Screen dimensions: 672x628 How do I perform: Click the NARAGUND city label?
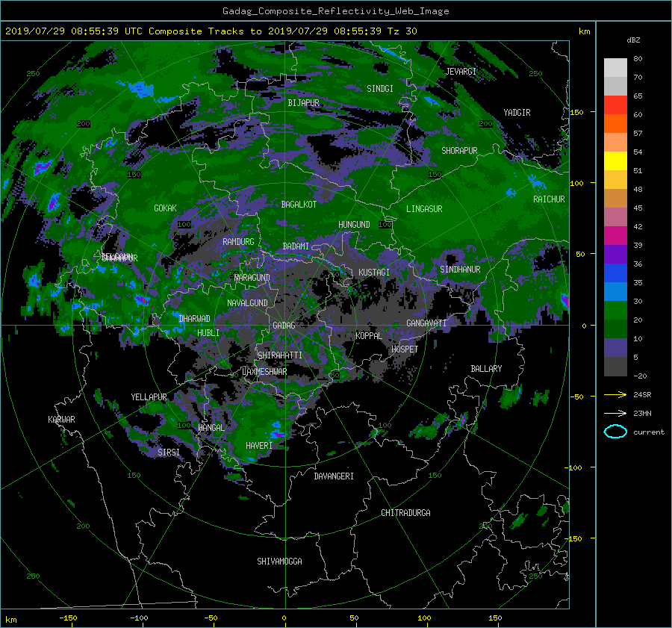(252, 278)
